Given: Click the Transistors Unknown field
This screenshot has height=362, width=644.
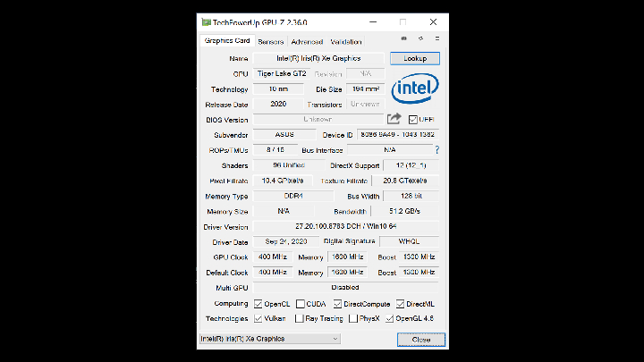Looking at the screenshot, I should coord(366,104).
